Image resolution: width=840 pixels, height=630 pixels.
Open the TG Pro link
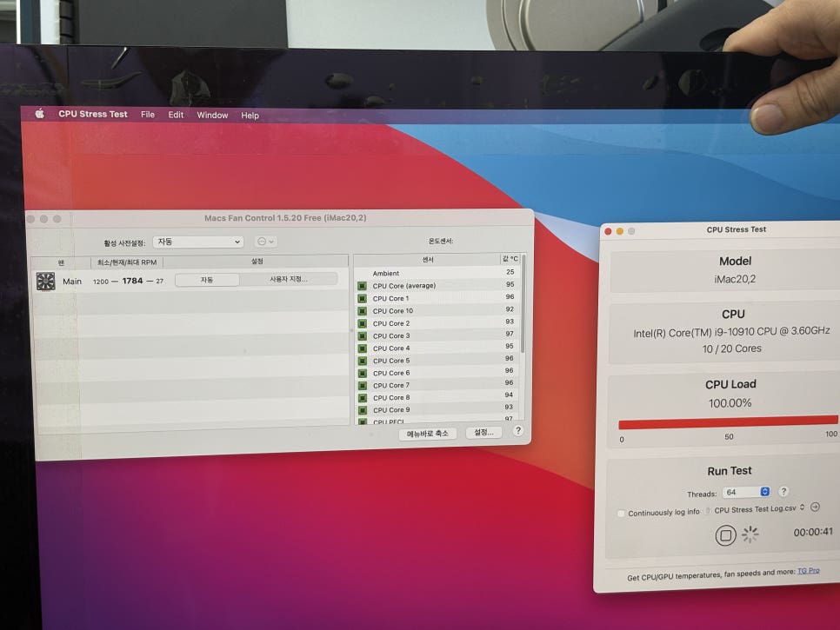coord(809,571)
